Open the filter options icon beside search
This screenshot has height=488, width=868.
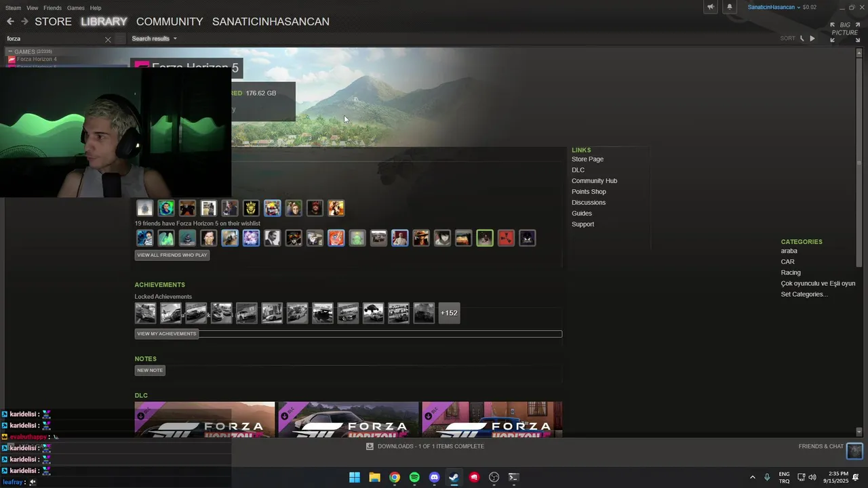point(121,39)
